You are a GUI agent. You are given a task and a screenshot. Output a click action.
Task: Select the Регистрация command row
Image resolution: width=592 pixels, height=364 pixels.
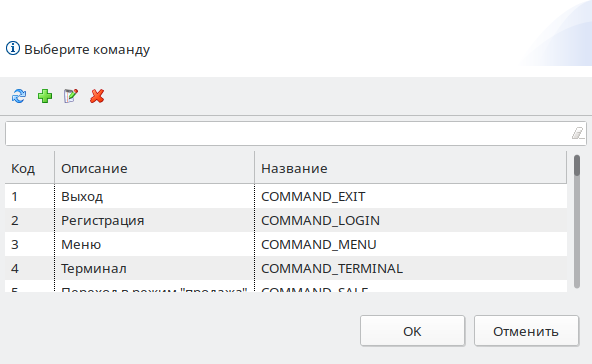click(x=286, y=220)
